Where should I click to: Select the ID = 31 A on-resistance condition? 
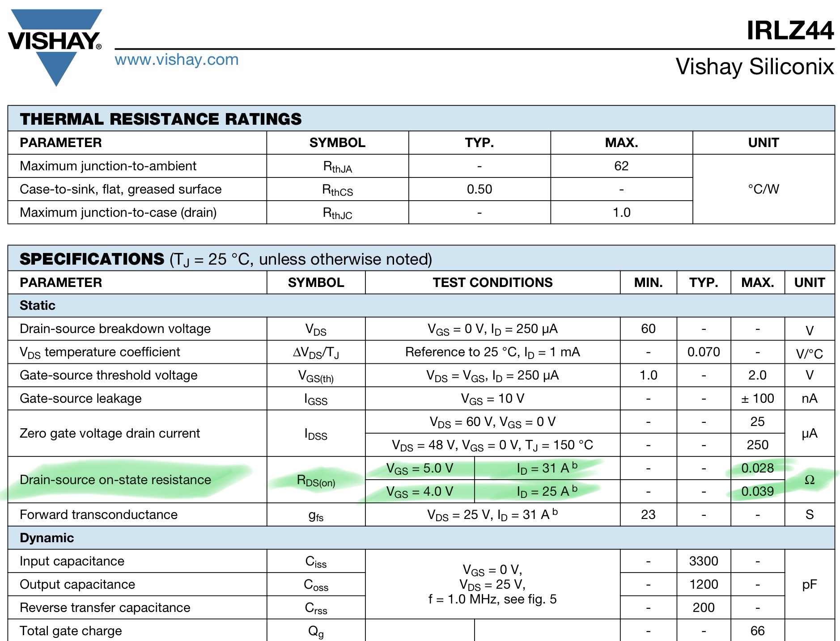tap(547, 468)
